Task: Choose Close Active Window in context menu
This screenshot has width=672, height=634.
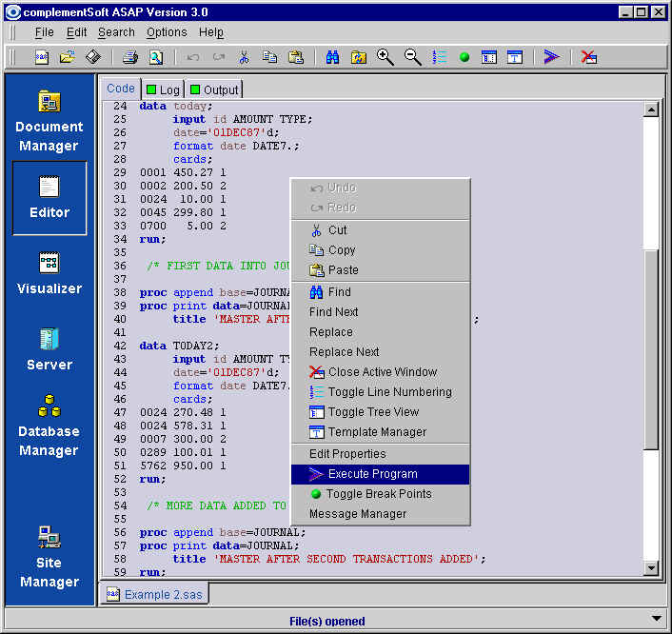Action: (x=380, y=372)
